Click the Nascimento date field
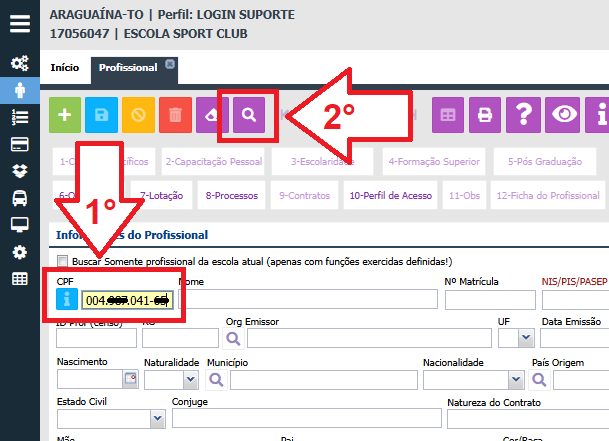 tap(90, 379)
